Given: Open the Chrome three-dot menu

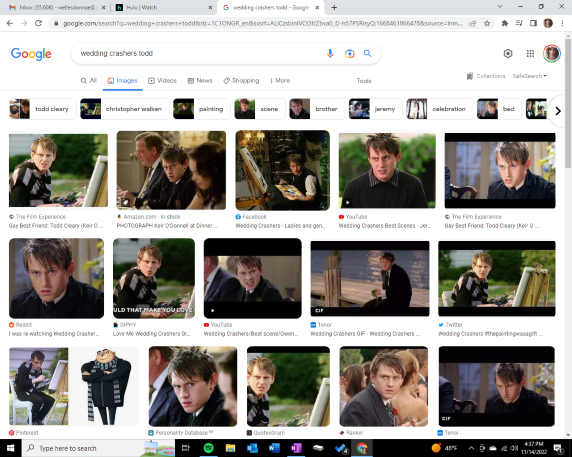Looking at the screenshot, I should 562,23.
